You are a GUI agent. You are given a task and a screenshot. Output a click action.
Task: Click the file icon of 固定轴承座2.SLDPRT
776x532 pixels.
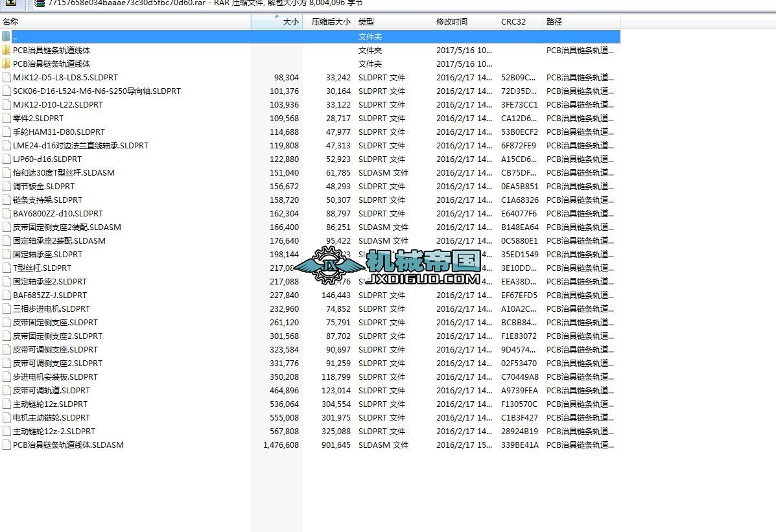point(6,282)
